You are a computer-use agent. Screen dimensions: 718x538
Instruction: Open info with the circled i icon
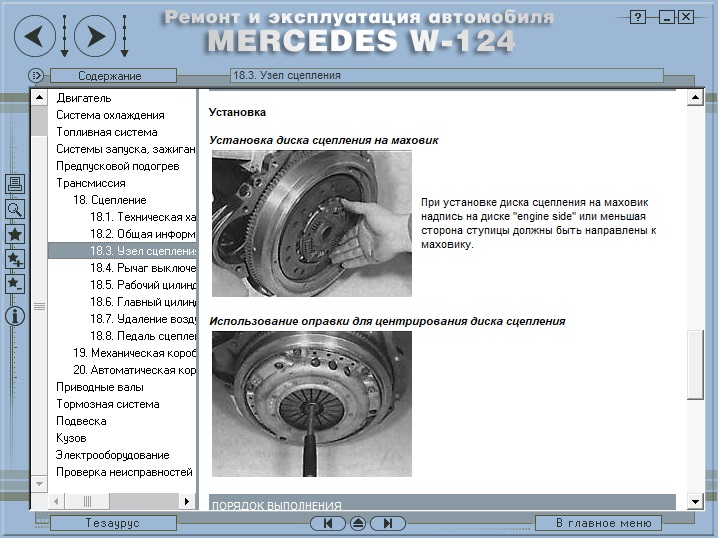tap(15, 316)
